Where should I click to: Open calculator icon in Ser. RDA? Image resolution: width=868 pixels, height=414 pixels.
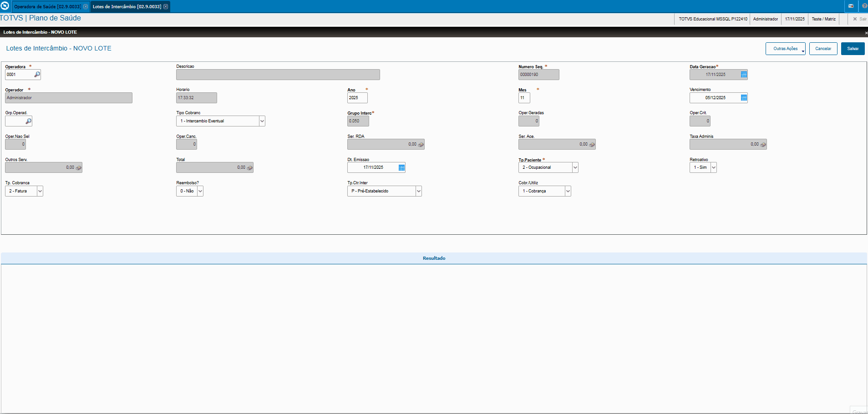click(x=421, y=145)
